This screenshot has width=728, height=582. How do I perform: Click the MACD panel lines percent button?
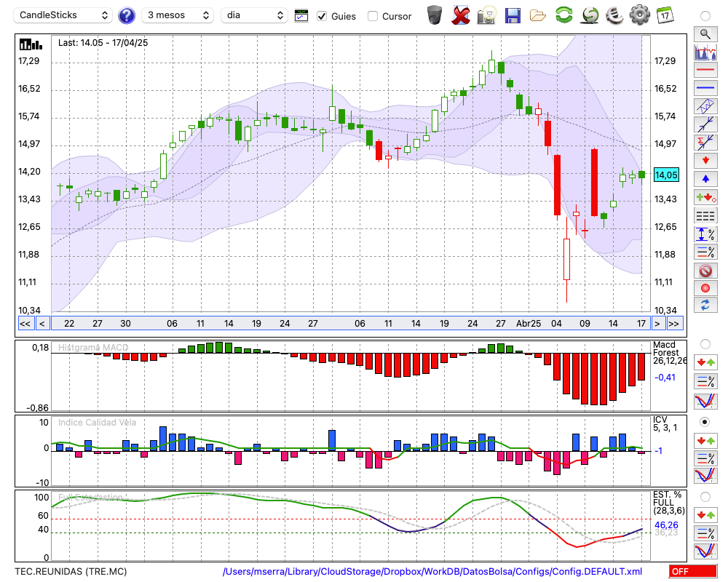point(705,381)
